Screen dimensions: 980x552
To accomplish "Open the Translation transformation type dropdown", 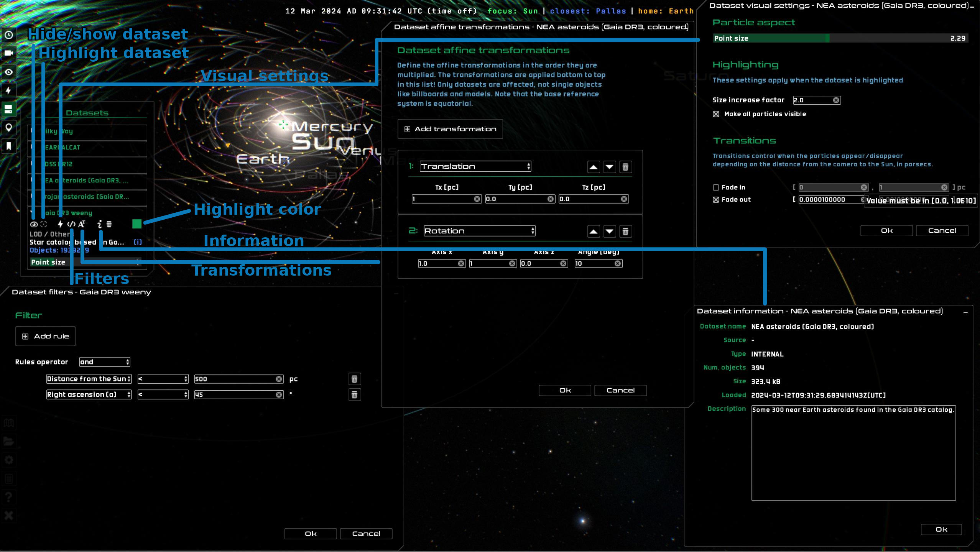I will pos(475,166).
